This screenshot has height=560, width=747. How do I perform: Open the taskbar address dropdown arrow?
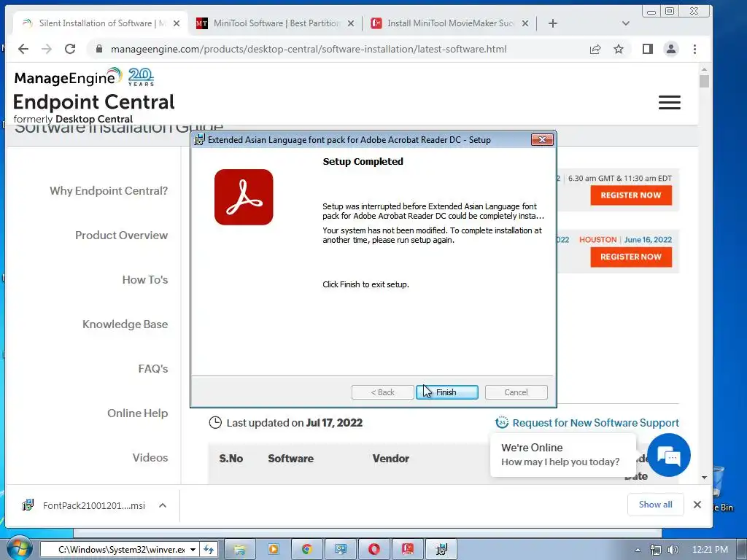pyautogui.click(x=193, y=550)
